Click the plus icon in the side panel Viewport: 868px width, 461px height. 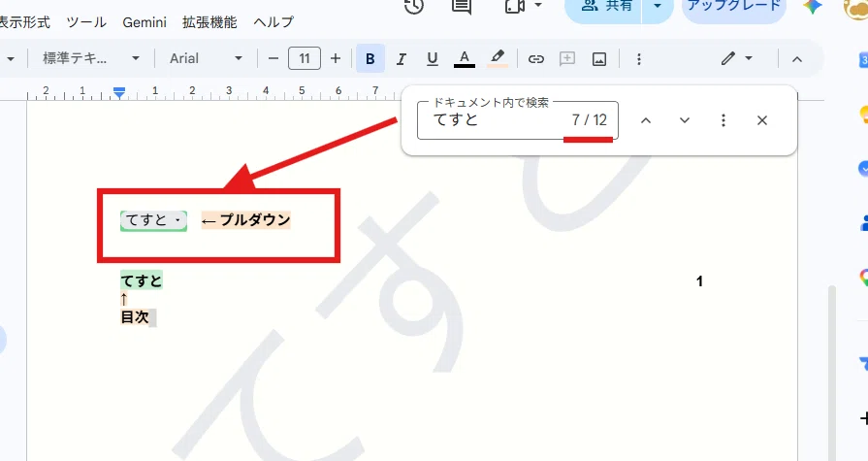(863, 417)
